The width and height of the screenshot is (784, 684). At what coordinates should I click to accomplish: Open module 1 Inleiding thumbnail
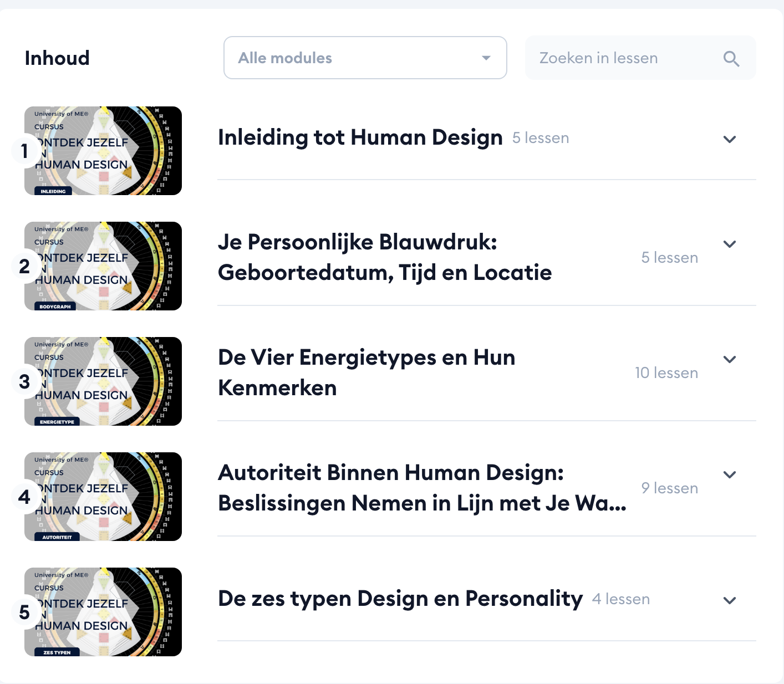103,151
